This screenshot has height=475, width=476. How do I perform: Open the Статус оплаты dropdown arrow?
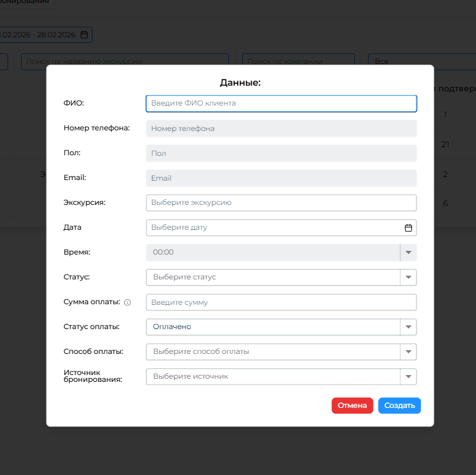tap(408, 327)
